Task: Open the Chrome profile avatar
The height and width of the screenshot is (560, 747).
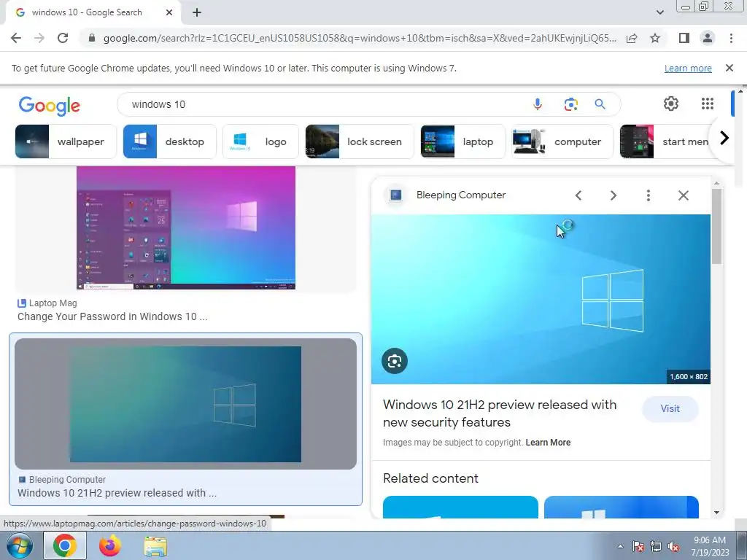Action: (x=708, y=38)
